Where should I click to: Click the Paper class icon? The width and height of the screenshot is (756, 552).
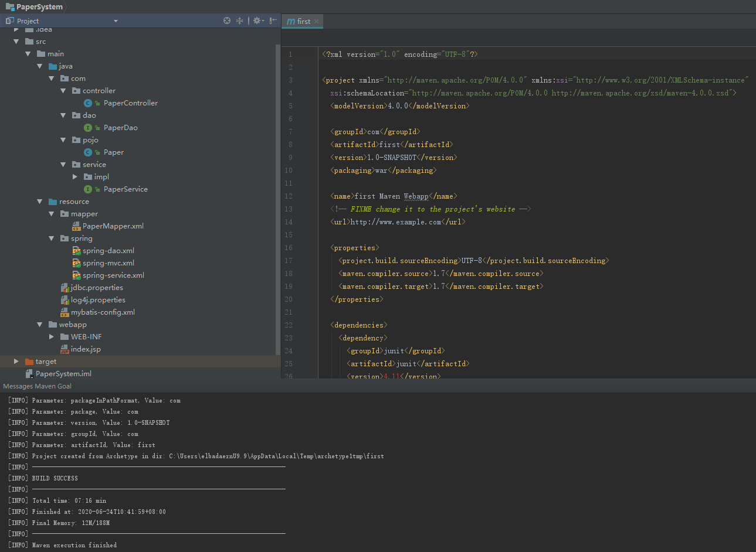click(x=88, y=152)
